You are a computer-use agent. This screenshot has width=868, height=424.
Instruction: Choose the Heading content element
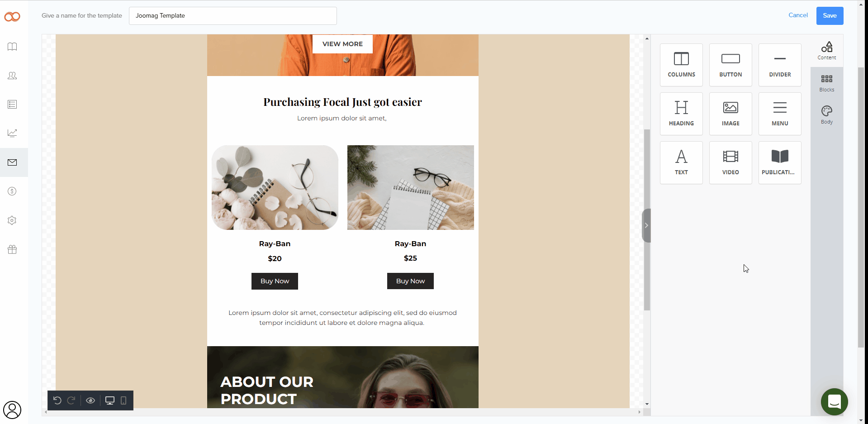(x=681, y=114)
